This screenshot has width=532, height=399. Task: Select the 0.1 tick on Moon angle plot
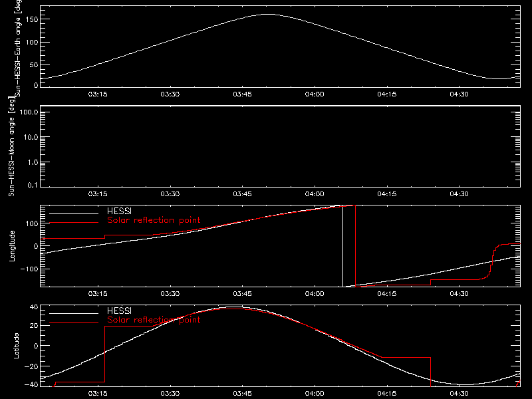[33, 185]
